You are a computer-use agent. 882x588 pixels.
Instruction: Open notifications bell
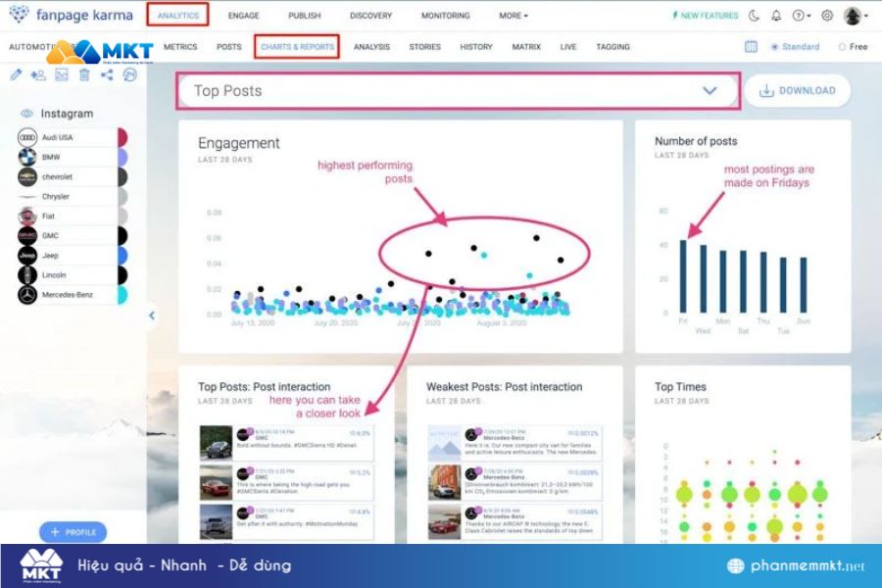pyautogui.click(x=776, y=16)
